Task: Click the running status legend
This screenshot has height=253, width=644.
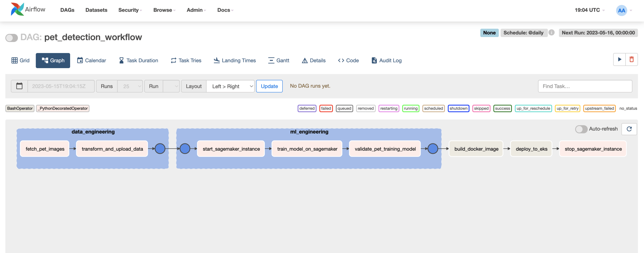Action: point(411,108)
